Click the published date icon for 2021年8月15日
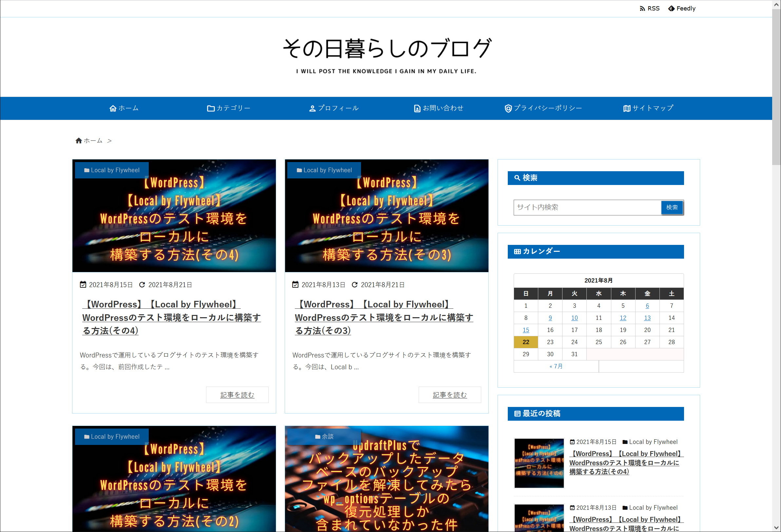The image size is (781, 532). click(x=83, y=284)
